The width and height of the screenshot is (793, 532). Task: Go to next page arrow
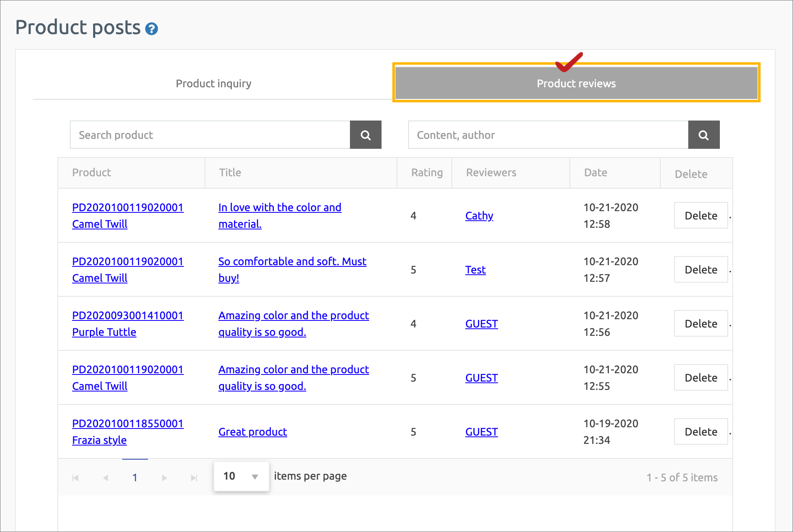coord(164,478)
